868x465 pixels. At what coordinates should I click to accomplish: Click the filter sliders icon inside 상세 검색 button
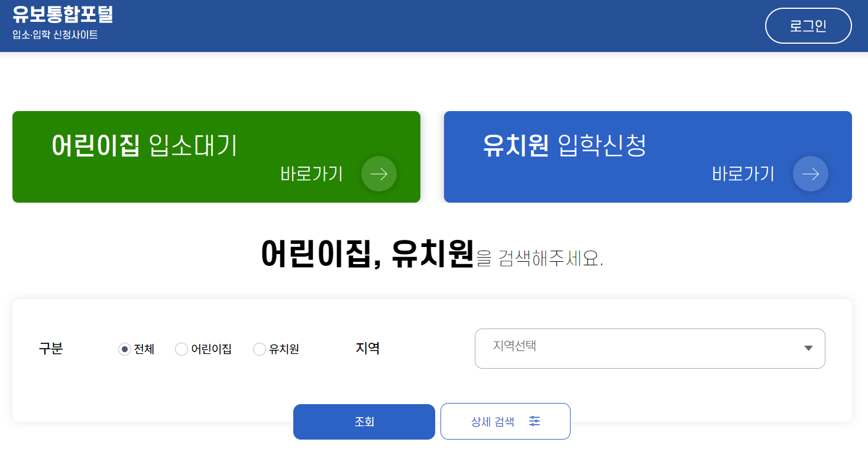tap(535, 421)
